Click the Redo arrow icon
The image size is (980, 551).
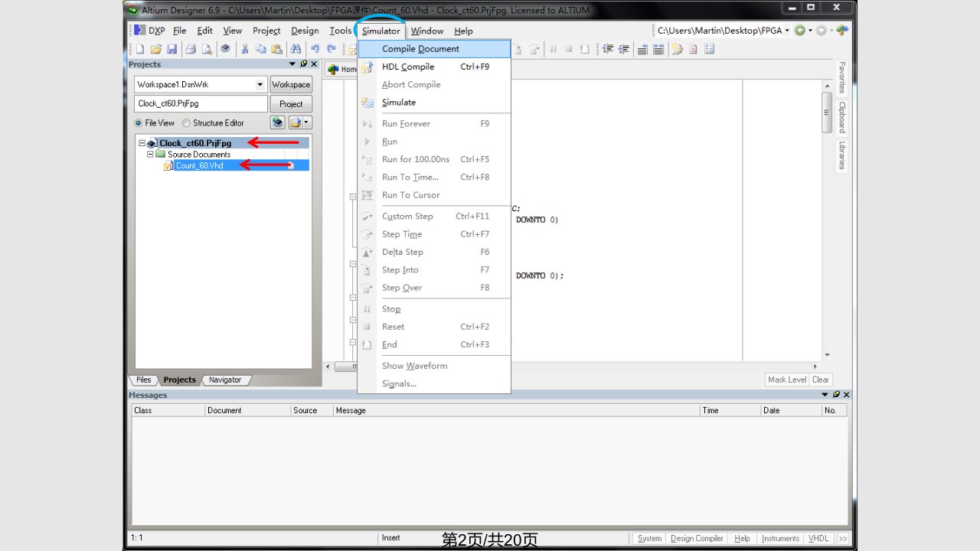click(331, 49)
